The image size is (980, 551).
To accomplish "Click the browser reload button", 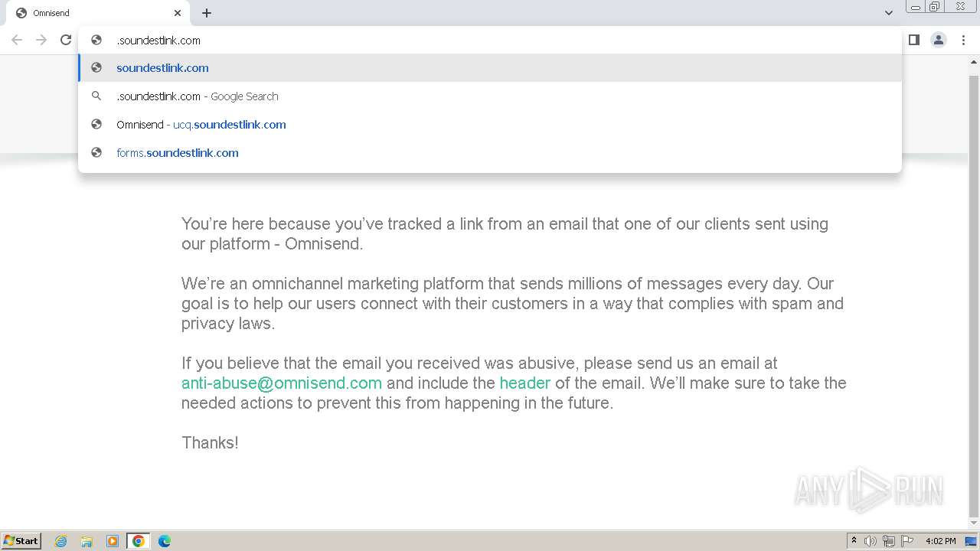I will tap(66, 40).
